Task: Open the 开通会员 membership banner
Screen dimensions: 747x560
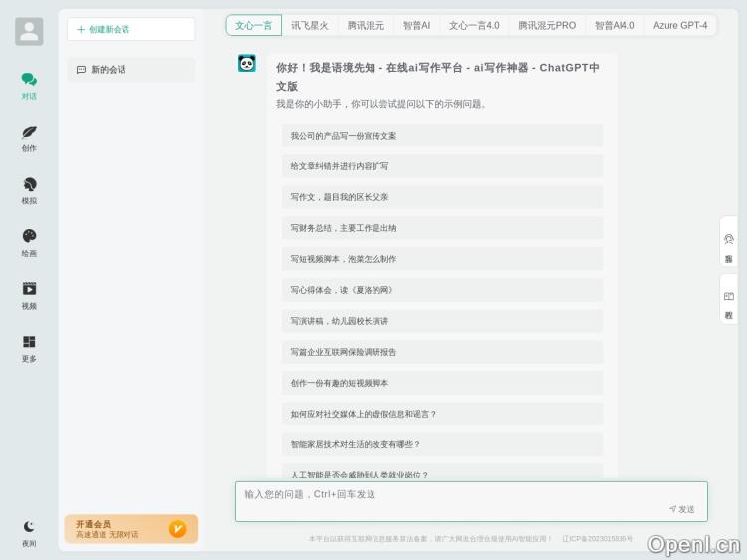Action: pyautogui.click(x=131, y=529)
